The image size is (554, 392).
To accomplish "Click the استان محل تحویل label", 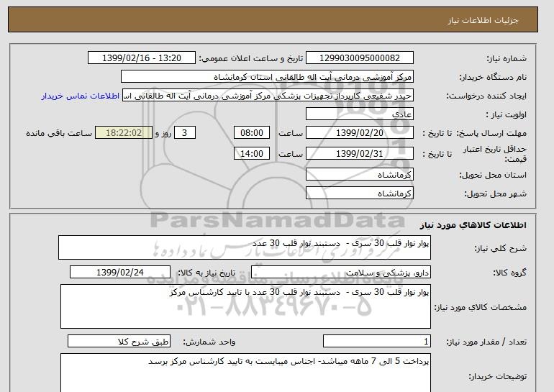I will [493, 176].
